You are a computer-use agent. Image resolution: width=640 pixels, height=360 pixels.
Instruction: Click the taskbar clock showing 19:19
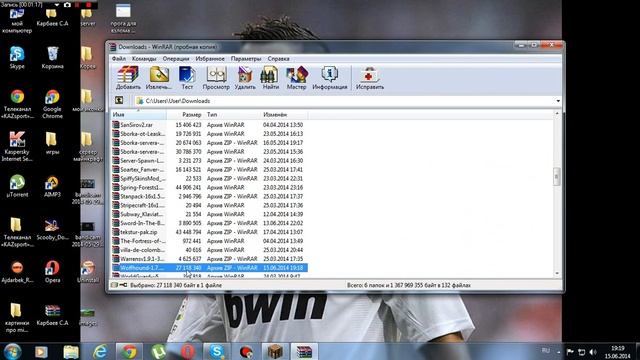pyautogui.click(x=618, y=352)
